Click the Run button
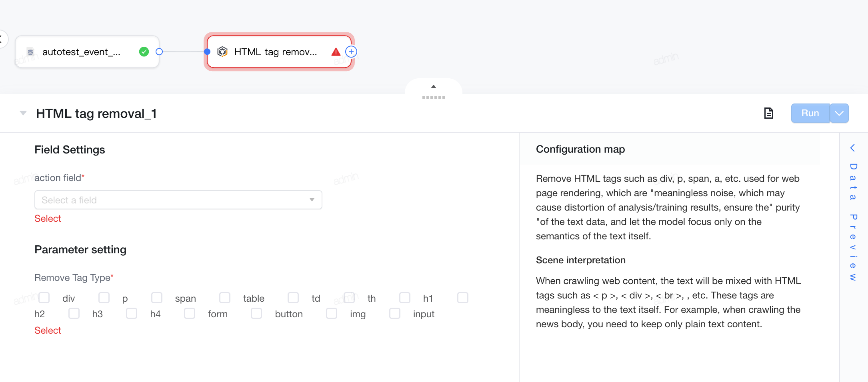 [x=810, y=113]
